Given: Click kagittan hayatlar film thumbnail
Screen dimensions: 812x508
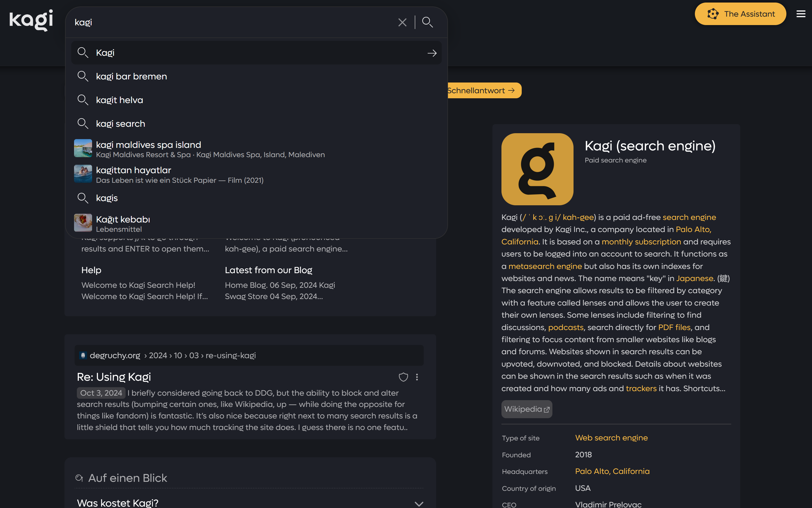Looking at the screenshot, I should [83, 174].
